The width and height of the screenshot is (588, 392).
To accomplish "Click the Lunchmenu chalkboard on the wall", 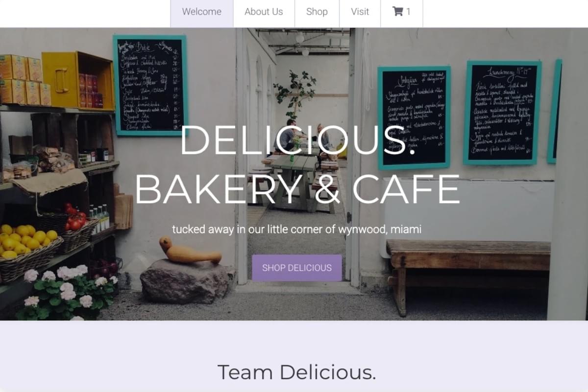I will pyautogui.click(x=502, y=113).
